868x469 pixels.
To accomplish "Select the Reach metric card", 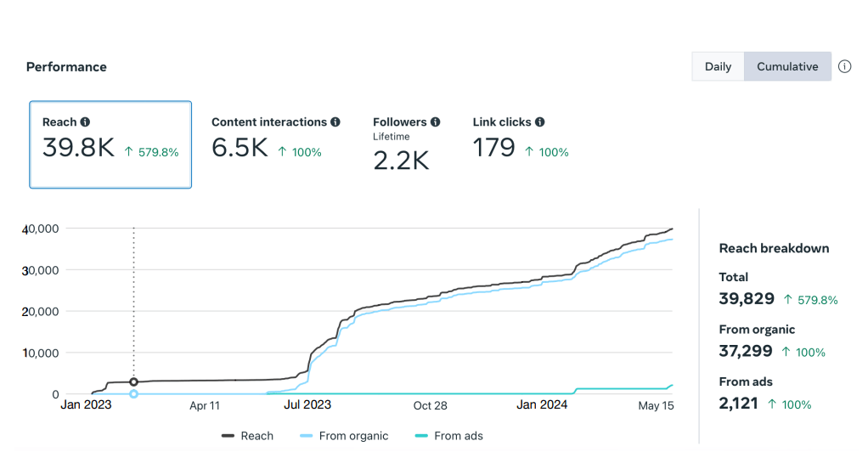I will click(110, 144).
